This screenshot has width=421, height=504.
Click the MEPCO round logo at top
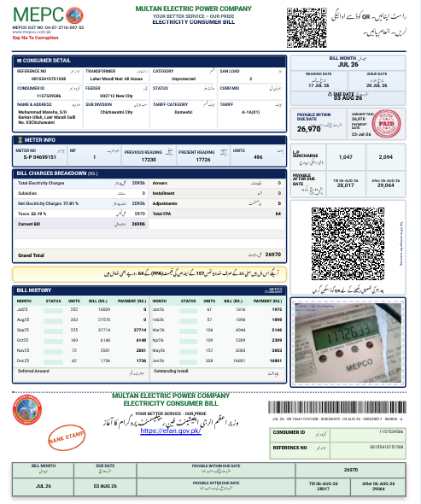pos(74,15)
